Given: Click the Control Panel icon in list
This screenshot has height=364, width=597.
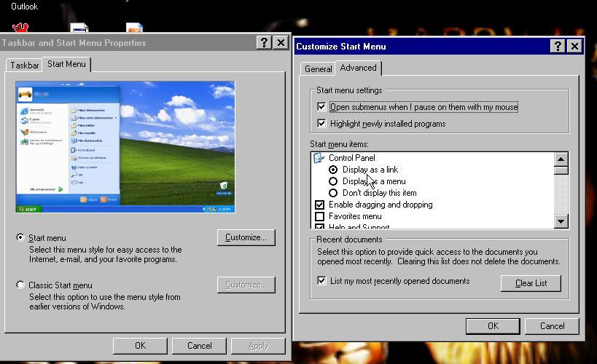Looking at the screenshot, I should [x=319, y=158].
